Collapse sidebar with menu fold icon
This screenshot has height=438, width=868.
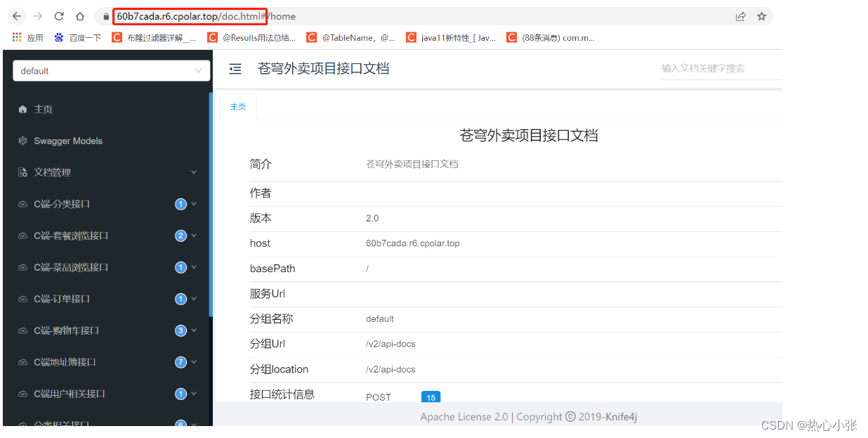(x=236, y=68)
